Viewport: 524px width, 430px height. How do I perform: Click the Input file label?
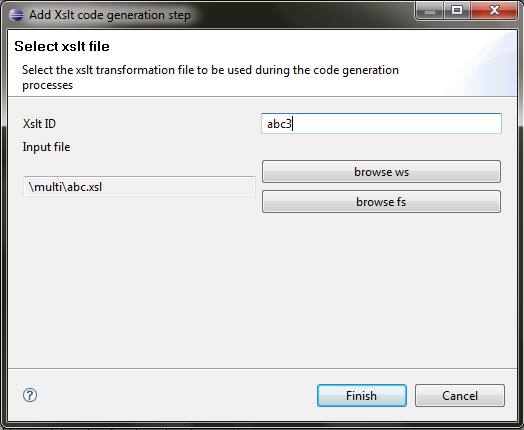click(46, 147)
